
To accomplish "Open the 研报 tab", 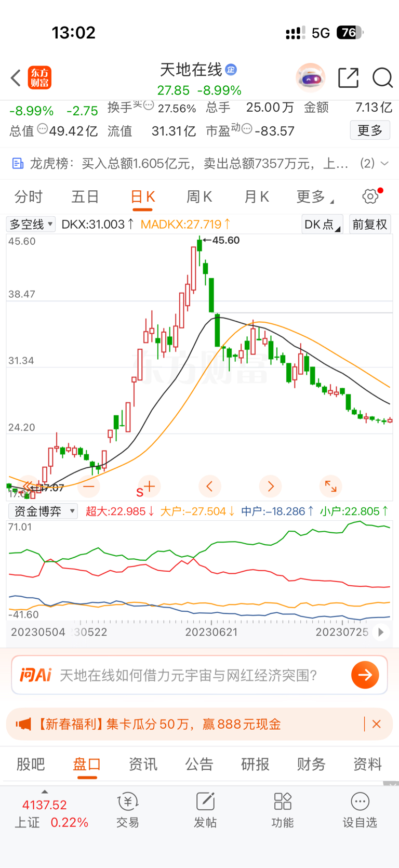I will (255, 764).
